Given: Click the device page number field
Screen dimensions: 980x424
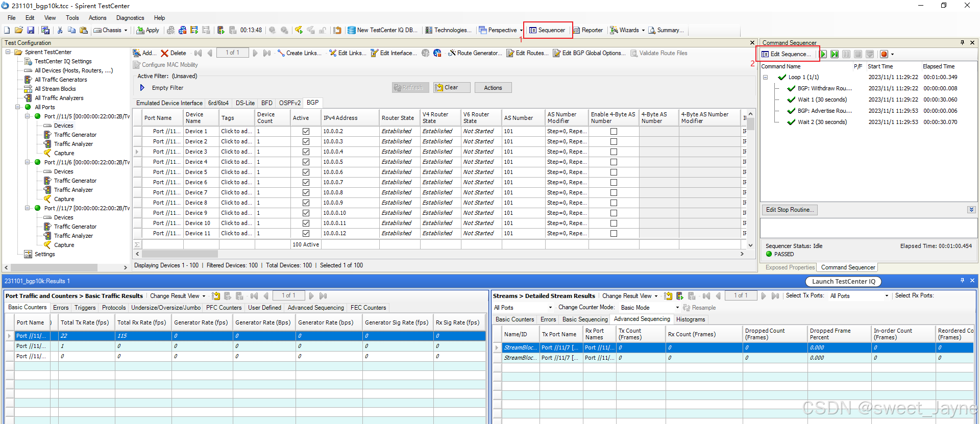Looking at the screenshot, I should 232,53.
